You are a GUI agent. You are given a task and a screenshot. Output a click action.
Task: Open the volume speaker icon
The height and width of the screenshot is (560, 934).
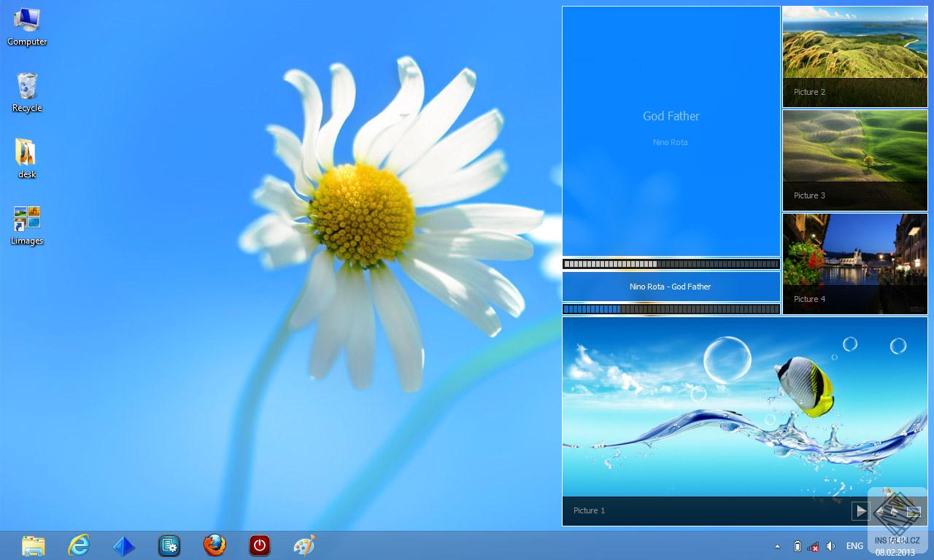[x=831, y=546]
